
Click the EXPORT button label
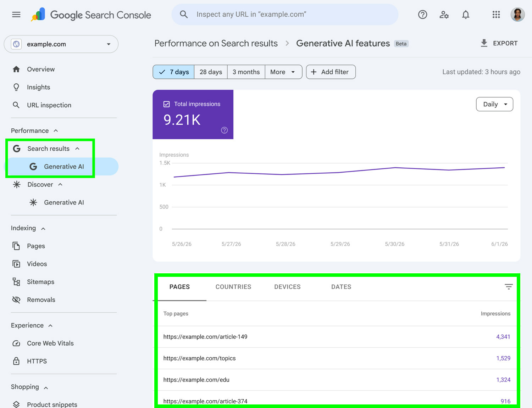(505, 43)
